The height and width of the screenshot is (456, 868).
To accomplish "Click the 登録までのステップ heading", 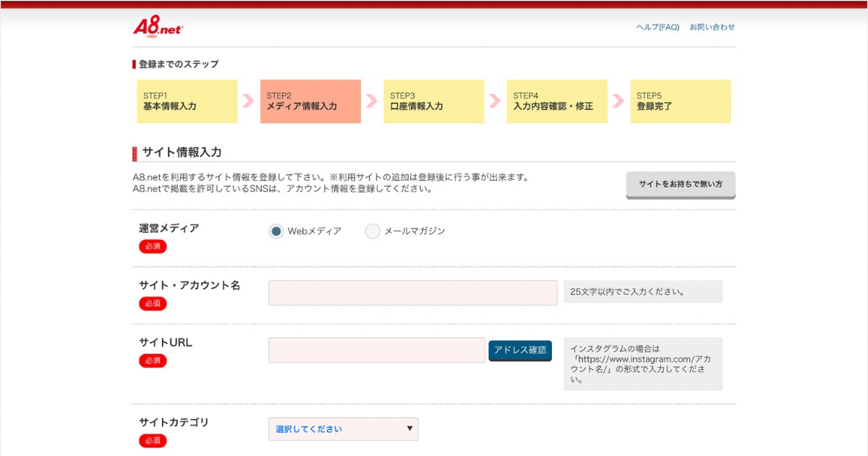I will pos(179,64).
